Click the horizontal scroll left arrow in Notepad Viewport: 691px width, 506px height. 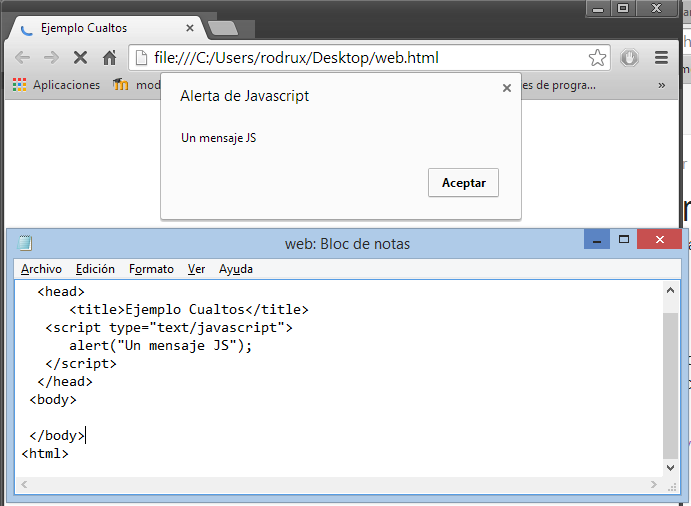[24, 484]
